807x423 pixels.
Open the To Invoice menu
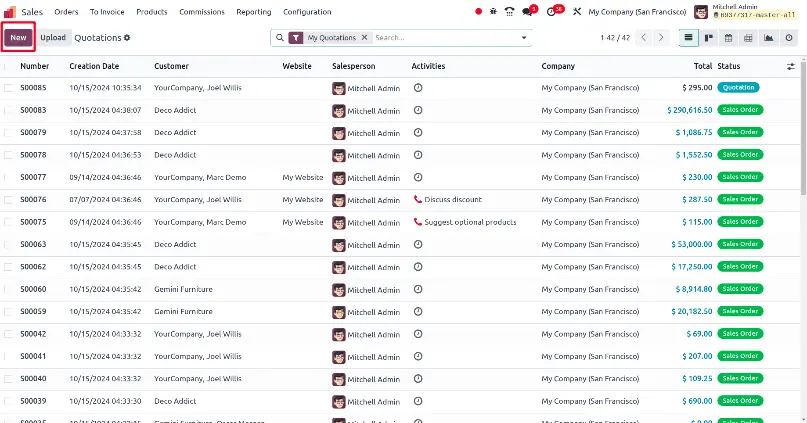107,12
